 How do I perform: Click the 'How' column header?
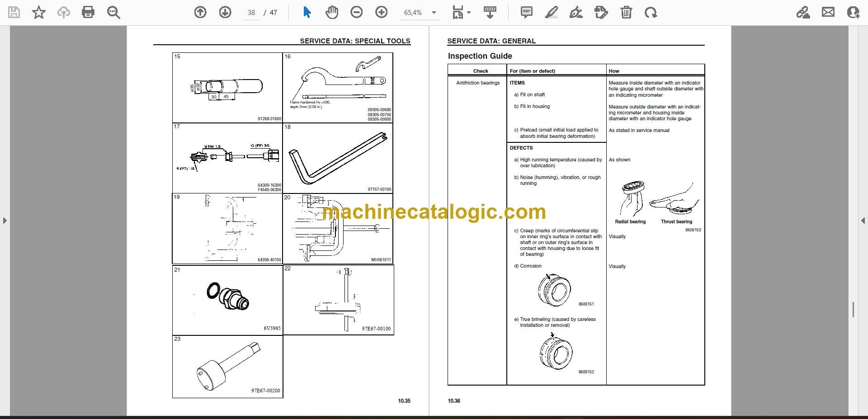coord(614,71)
